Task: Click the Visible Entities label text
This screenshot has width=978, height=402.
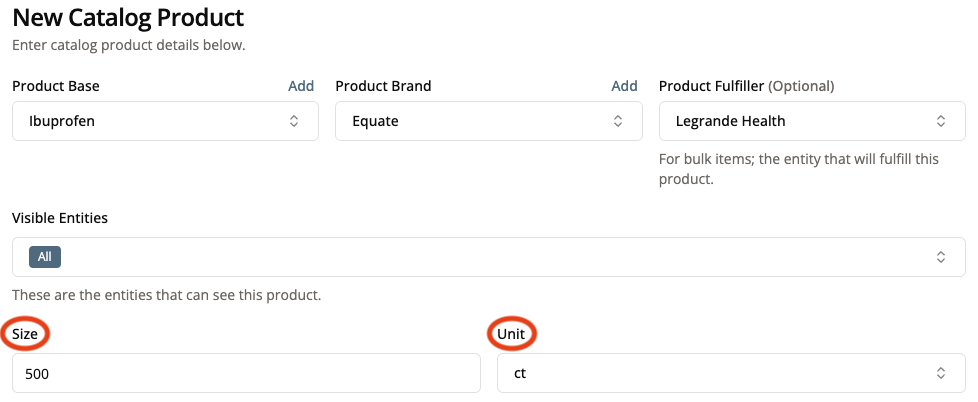Action: 60,217
